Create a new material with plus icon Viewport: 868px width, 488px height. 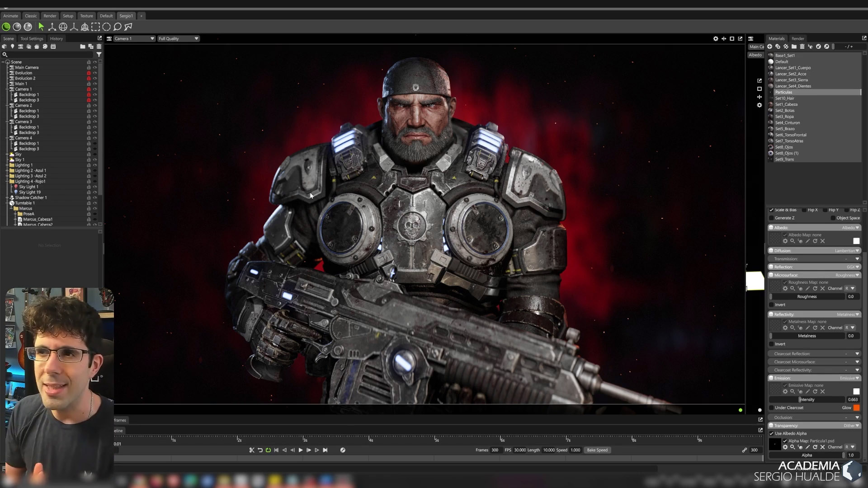(x=769, y=47)
